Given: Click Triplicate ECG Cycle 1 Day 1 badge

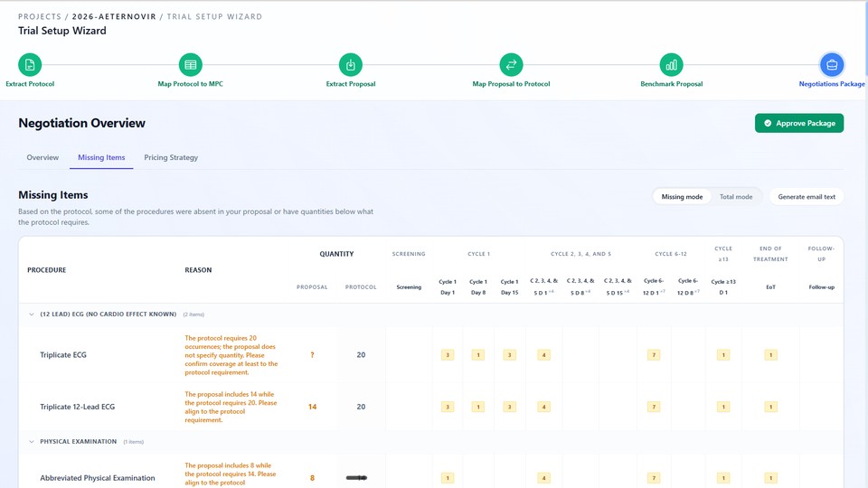Looking at the screenshot, I should pyautogui.click(x=448, y=354).
